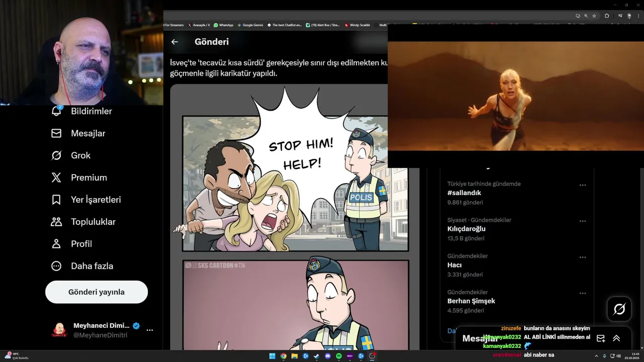
Task: Click the weather widget showing 19°C
Action: (17, 355)
